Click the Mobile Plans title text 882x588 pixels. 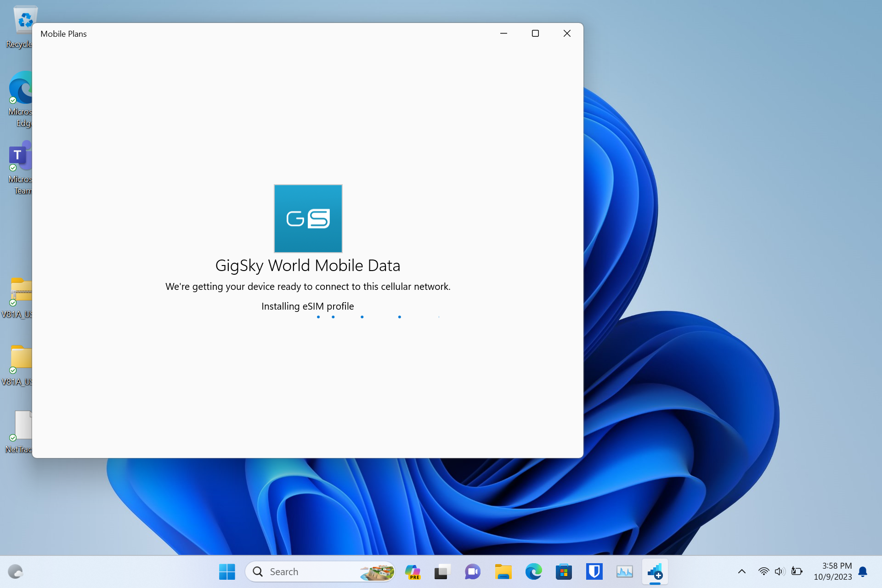pyautogui.click(x=63, y=34)
